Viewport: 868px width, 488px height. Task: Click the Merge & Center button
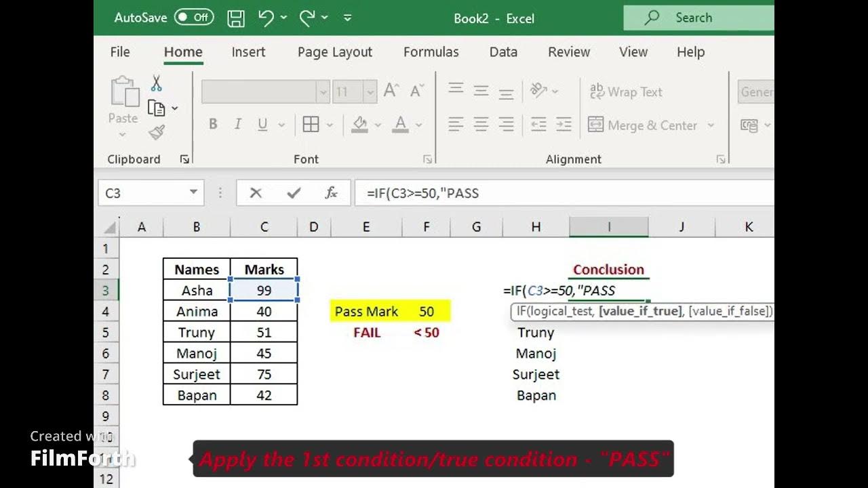pos(642,125)
